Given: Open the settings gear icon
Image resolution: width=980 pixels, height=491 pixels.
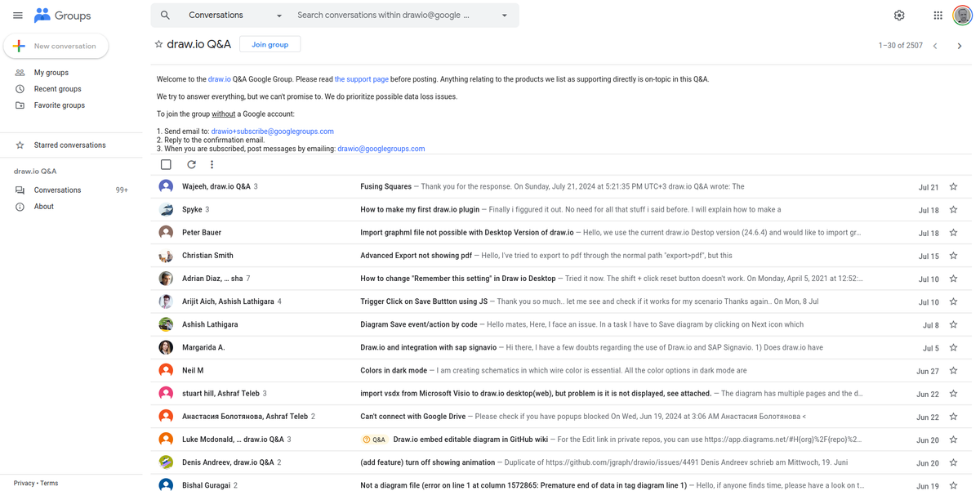Looking at the screenshot, I should pos(899,16).
